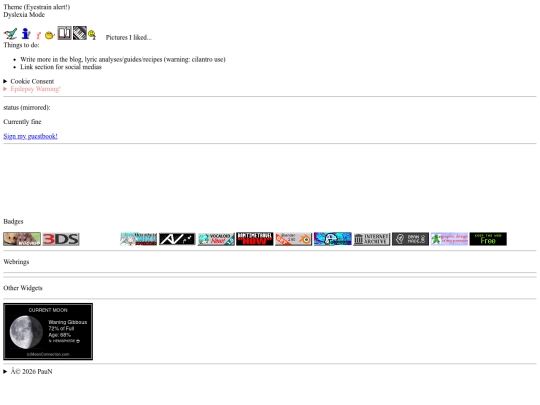Viewport: 540px width, 405px height.
Task: Click the dark gray brain-head badge
Action: coord(411,239)
